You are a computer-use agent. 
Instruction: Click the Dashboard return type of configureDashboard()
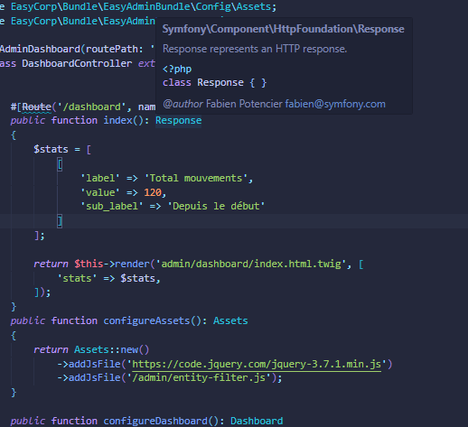(x=257, y=421)
